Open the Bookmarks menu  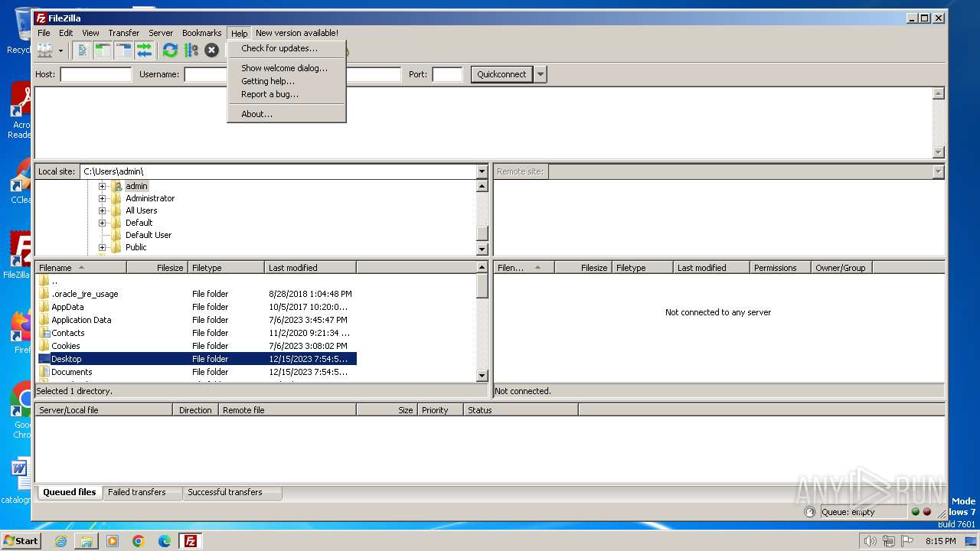(x=201, y=33)
